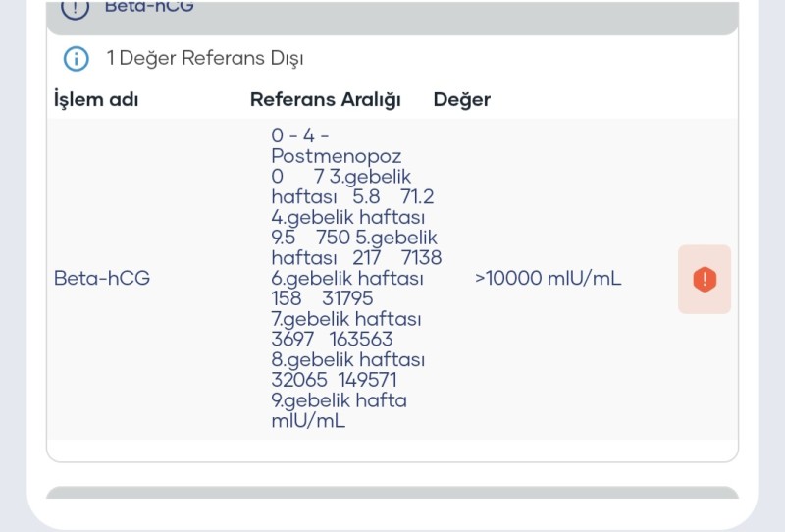The image size is (785, 532).
Task: Click the '3697 163563' range values
Action: click(332, 340)
